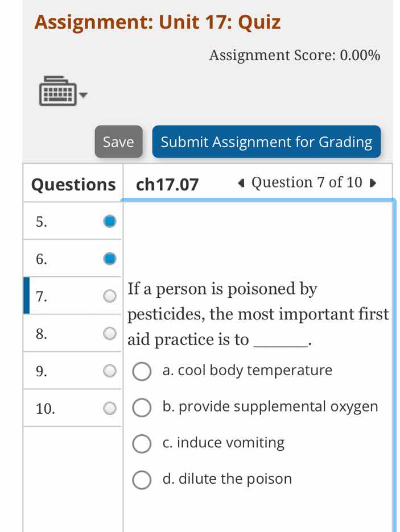This screenshot has height=532, width=400.
Task: Click the status circle beside question 8
Action: (x=109, y=333)
